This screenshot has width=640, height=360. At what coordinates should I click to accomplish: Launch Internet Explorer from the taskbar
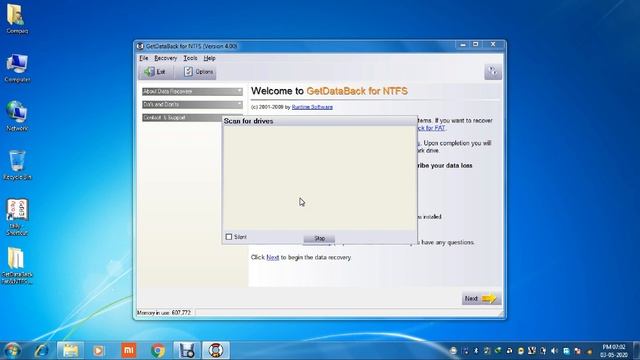pyautogui.click(x=42, y=351)
